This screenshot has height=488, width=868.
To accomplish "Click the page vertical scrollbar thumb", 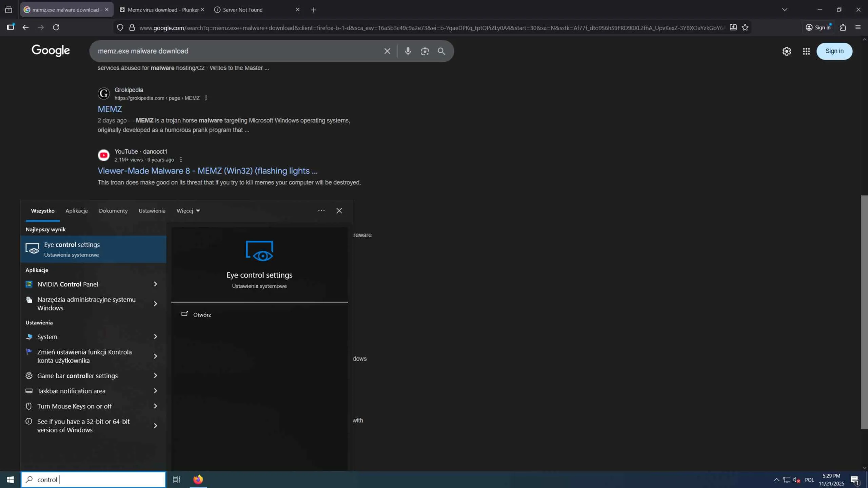I will coord(864,312).
